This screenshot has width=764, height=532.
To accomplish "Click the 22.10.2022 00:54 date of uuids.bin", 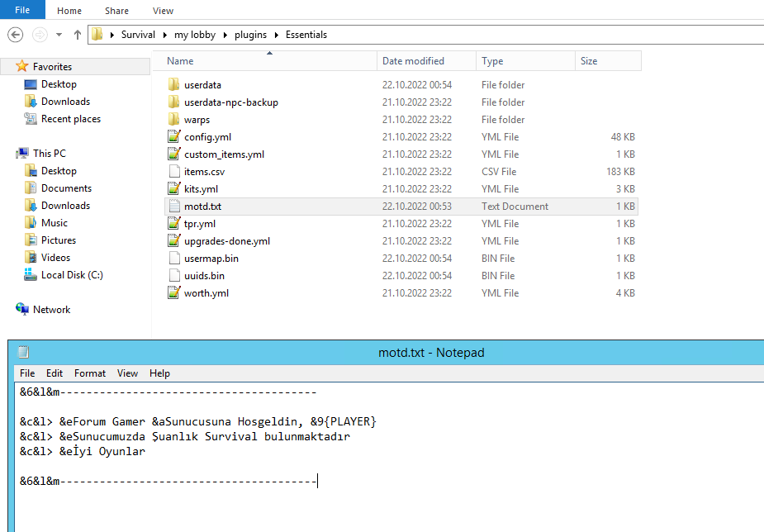I will (x=416, y=276).
